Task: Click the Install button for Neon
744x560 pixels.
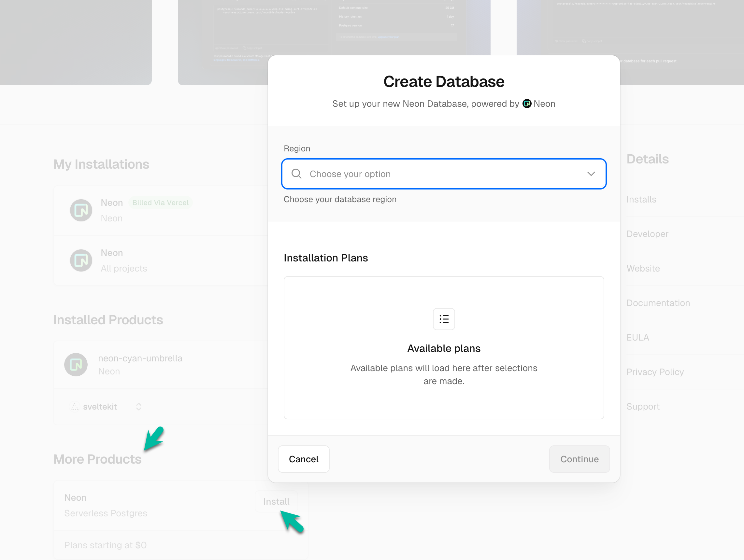Action: pos(276,501)
